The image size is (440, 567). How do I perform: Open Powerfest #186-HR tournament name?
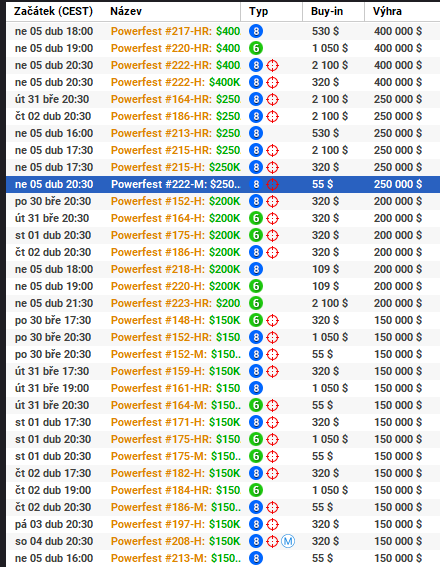tap(176, 116)
